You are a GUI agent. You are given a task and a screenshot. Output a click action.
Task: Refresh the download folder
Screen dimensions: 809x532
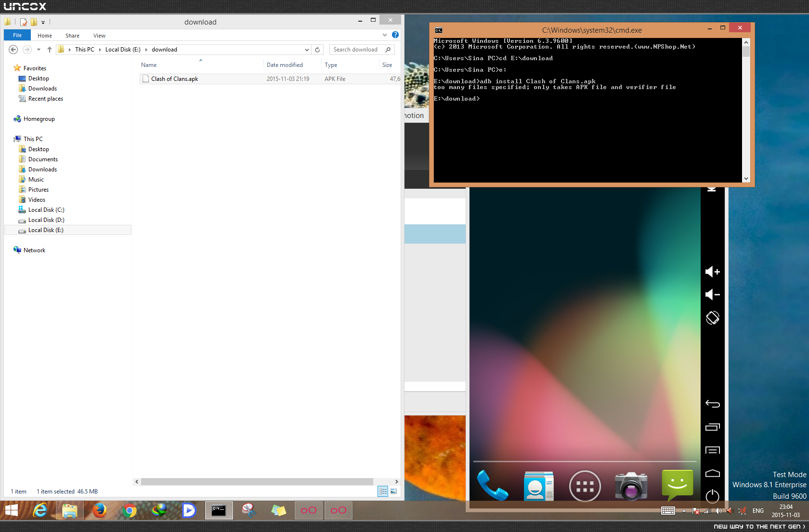click(x=317, y=50)
